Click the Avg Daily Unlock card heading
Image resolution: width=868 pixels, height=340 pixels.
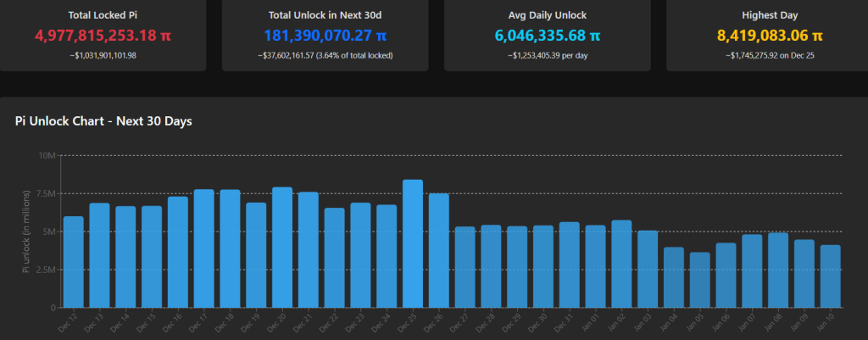[x=547, y=14]
